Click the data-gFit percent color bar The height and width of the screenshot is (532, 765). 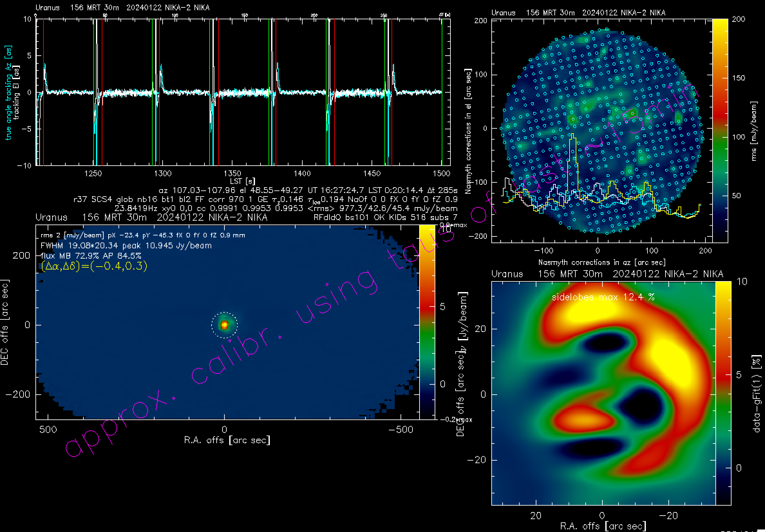coord(723,393)
